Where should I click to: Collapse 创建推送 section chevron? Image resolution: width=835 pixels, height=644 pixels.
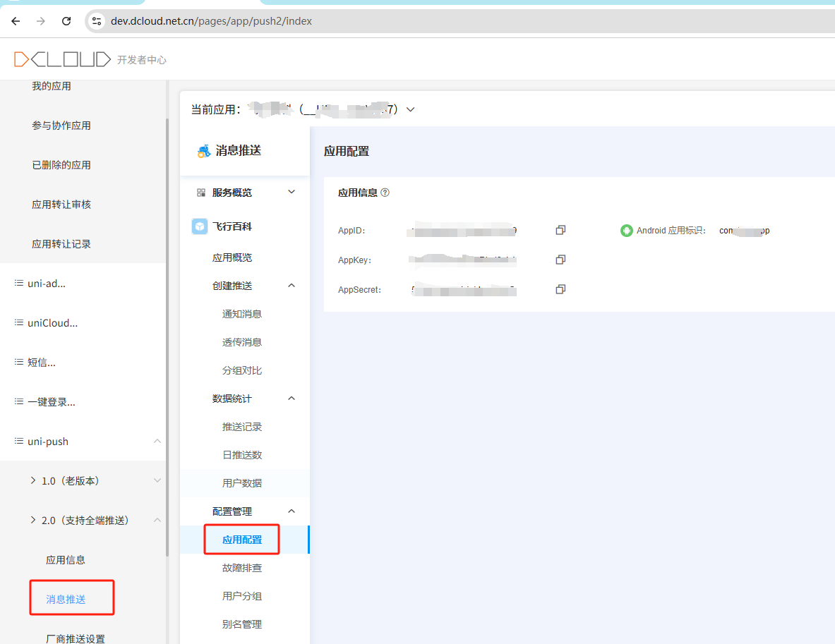(x=292, y=286)
